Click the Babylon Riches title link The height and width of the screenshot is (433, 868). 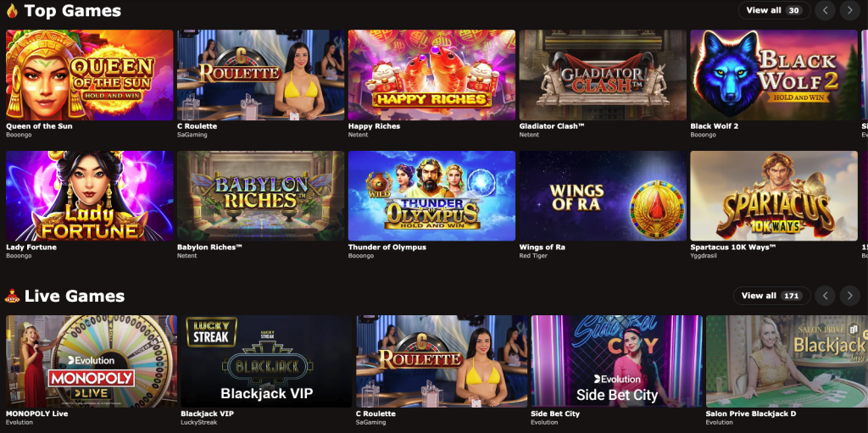pos(209,247)
